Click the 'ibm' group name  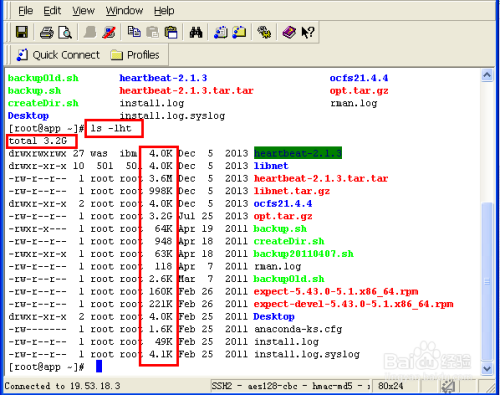[128, 154]
